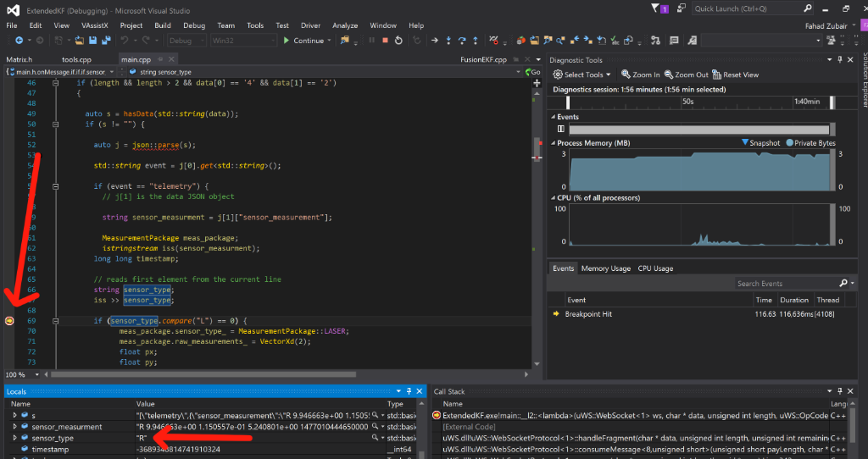Collapse the Events section in Diagnostic Tools
Image resolution: width=868 pixels, height=459 pixels.
click(554, 117)
